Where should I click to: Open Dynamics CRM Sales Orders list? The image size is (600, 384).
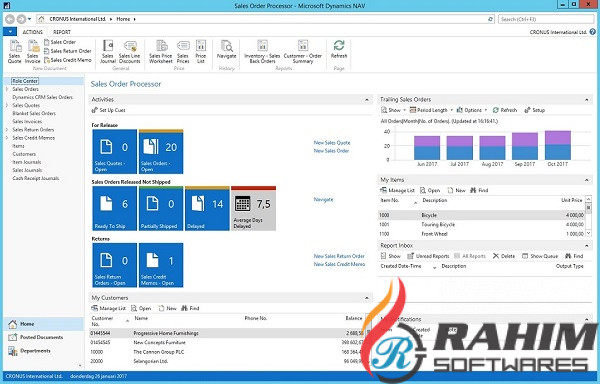coord(42,97)
